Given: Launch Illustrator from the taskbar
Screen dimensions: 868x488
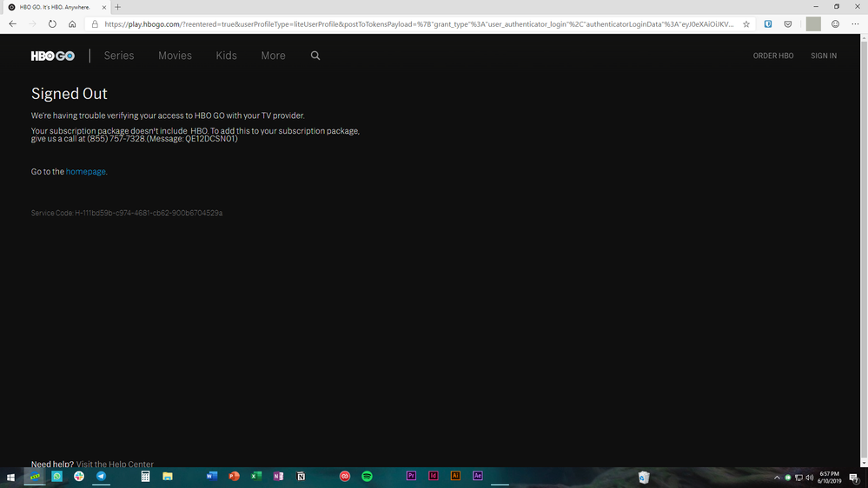Looking at the screenshot, I should (x=455, y=476).
